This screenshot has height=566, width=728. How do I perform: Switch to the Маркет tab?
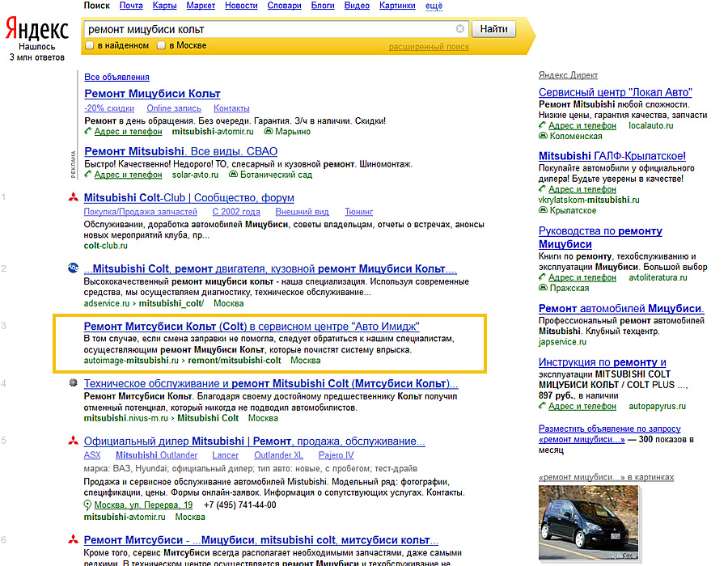pos(201,6)
